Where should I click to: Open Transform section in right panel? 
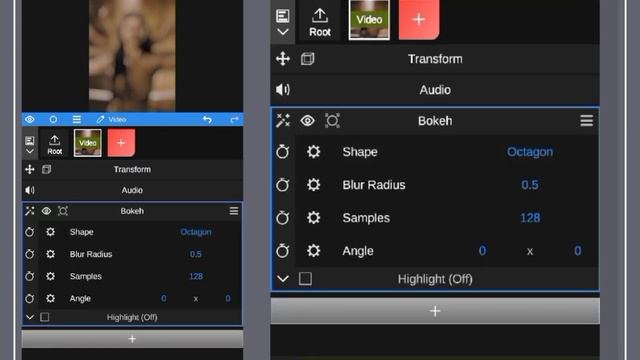click(435, 59)
